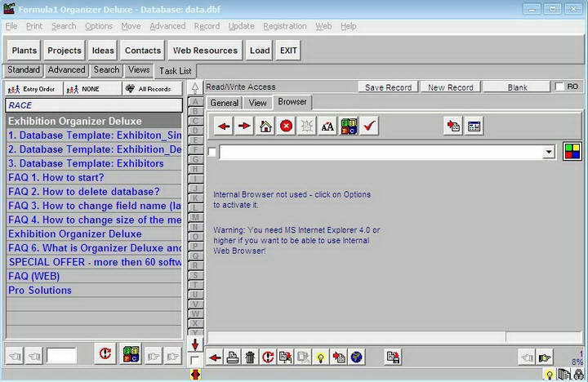Delete record with the trash can icon
This screenshot has width=588, height=382.
pyautogui.click(x=250, y=358)
